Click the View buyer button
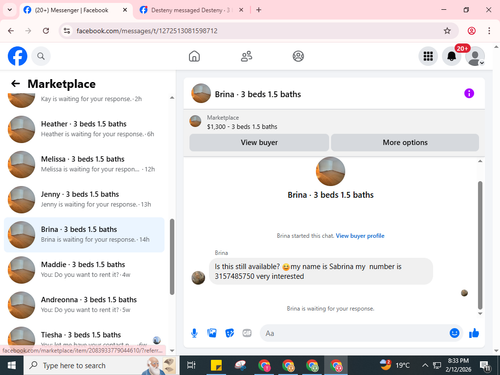 [x=259, y=142]
